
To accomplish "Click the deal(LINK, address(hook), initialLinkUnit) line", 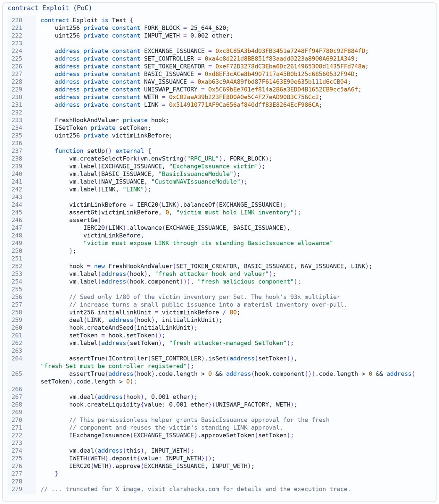I will click(x=146, y=320).
